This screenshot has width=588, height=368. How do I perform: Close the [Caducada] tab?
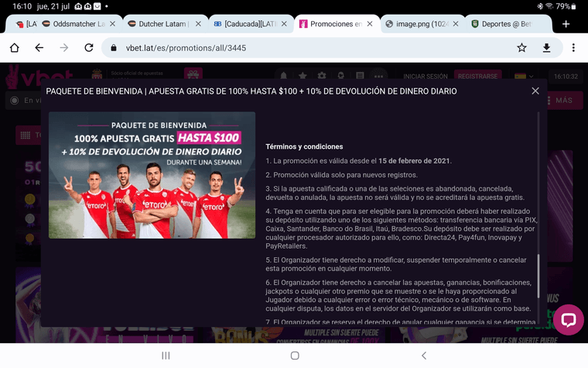(x=284, y=24)
